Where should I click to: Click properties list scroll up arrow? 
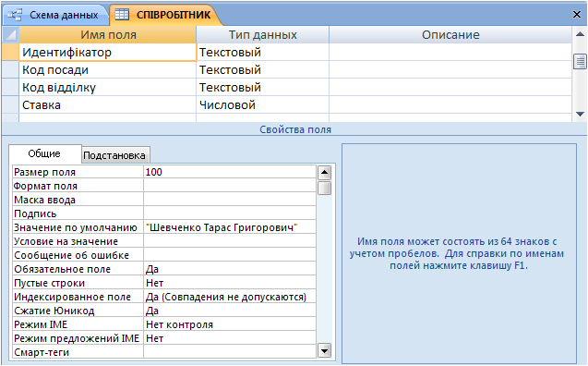pyautogui.click(x=324, y=173)
